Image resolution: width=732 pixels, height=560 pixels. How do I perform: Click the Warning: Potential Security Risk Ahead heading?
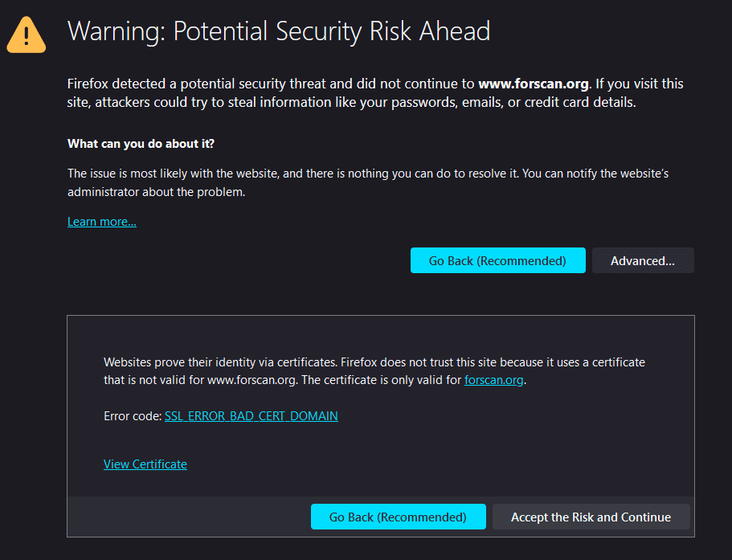279,31
